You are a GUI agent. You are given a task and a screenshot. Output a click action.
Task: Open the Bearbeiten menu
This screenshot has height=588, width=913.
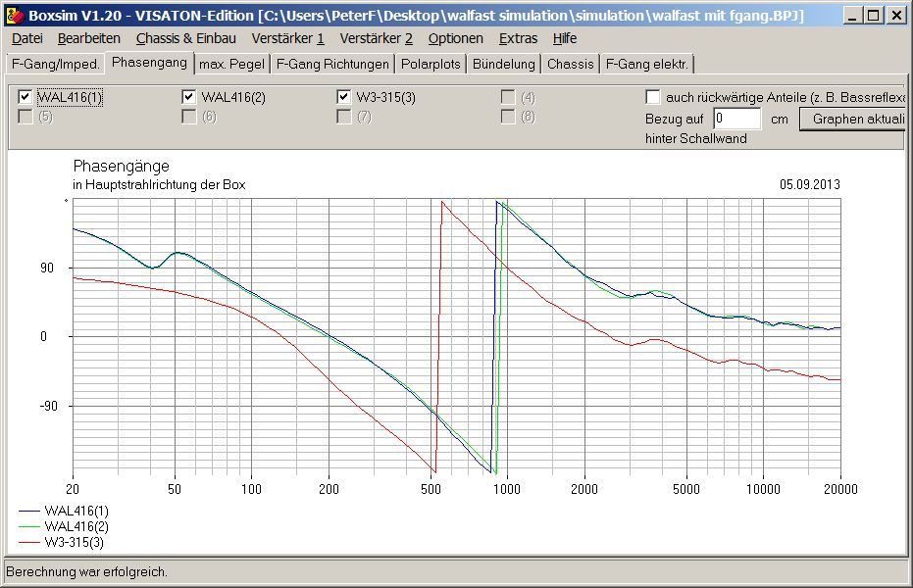89,38
